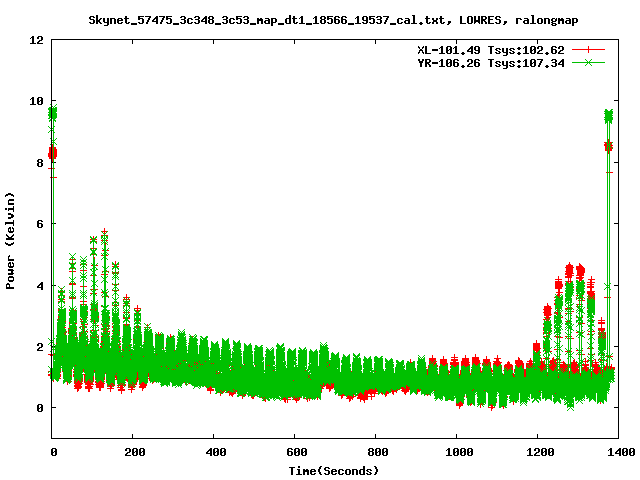Click the Time(Seconds) x-axis label
This screenshot has height=480, width=640.
click(x=333, y=471)
